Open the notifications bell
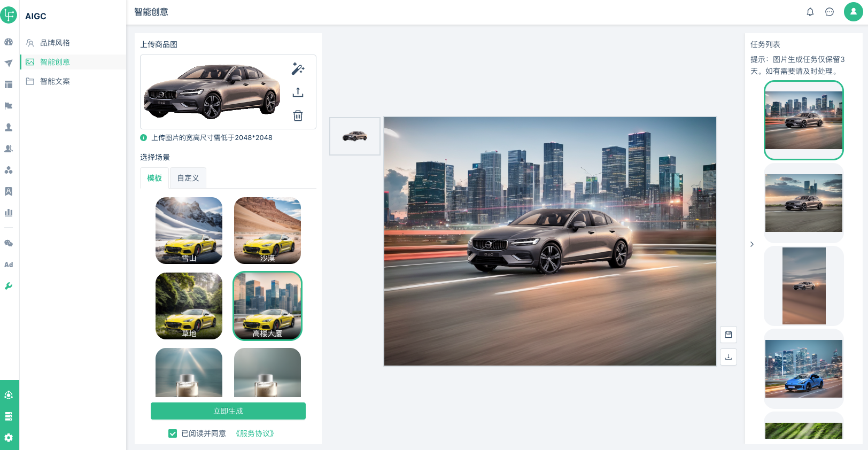868x450 pixels. [x=810, y=12]
